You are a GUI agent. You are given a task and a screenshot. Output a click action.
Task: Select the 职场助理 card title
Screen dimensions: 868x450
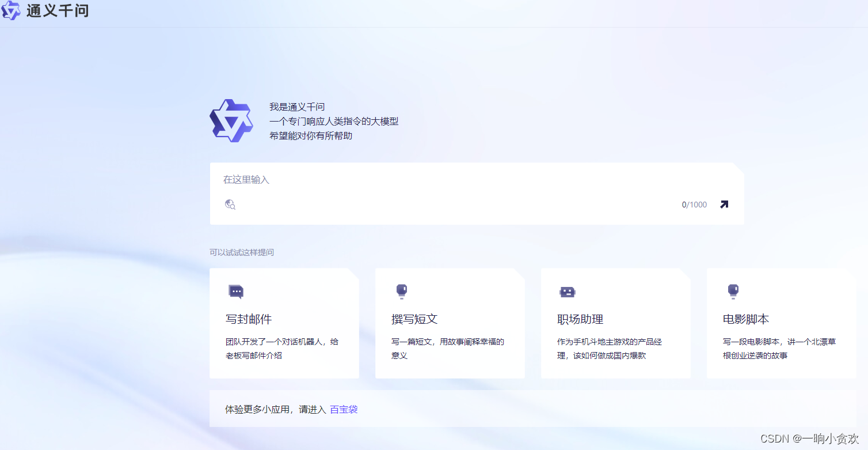[580, 319]
